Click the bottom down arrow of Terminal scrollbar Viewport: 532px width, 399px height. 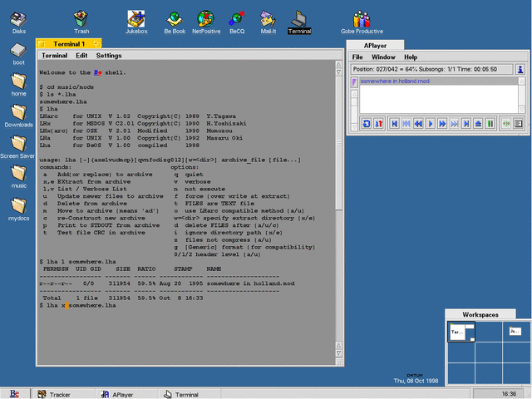[x=338, y=353]
